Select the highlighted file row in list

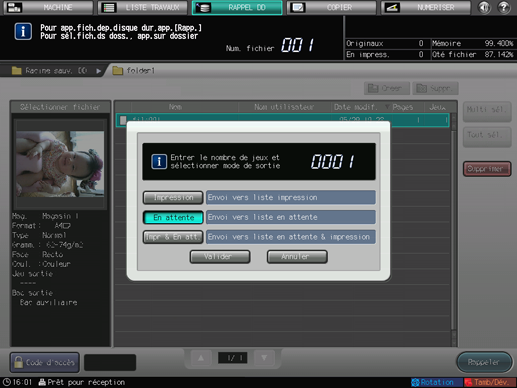pyautogui.click(x=283, y=120)
